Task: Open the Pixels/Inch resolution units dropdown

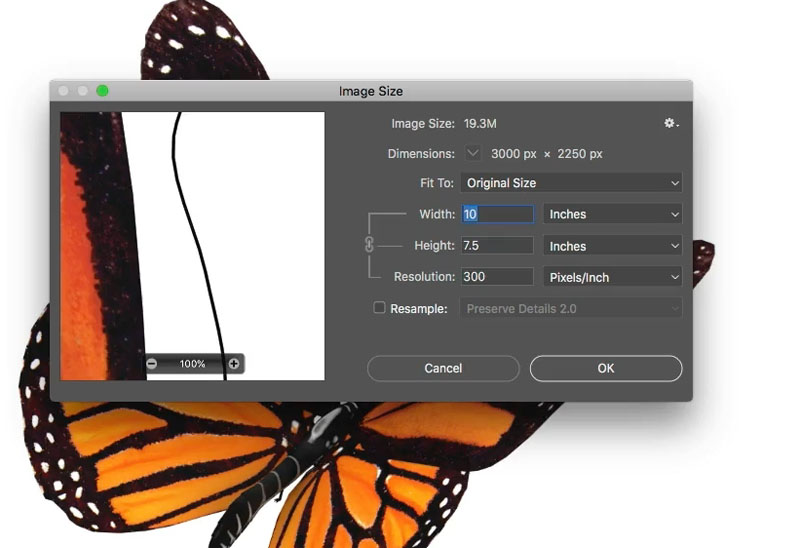Action: 613,277
